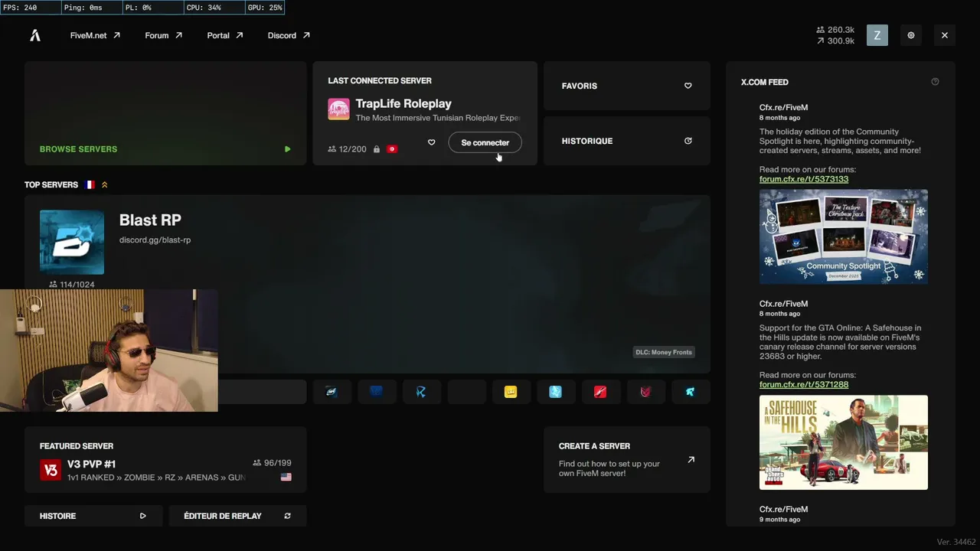
Task: Select the white-blue oval logo server tile
Action: (x=332, y=392)
